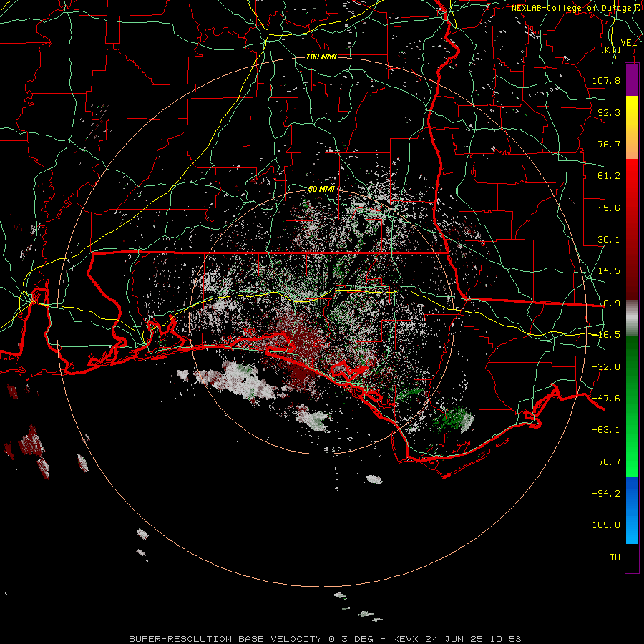Click the 50 NMI range ring label
The height and width of the screenshot is (644, 644).
pyautogui.click(x=321, y=189)
